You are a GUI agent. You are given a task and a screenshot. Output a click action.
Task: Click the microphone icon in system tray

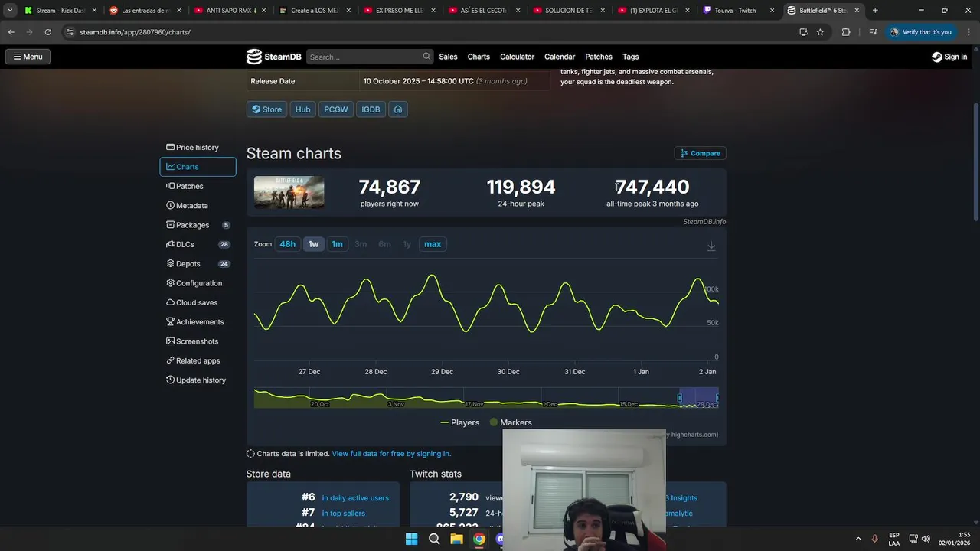[874, 539]
